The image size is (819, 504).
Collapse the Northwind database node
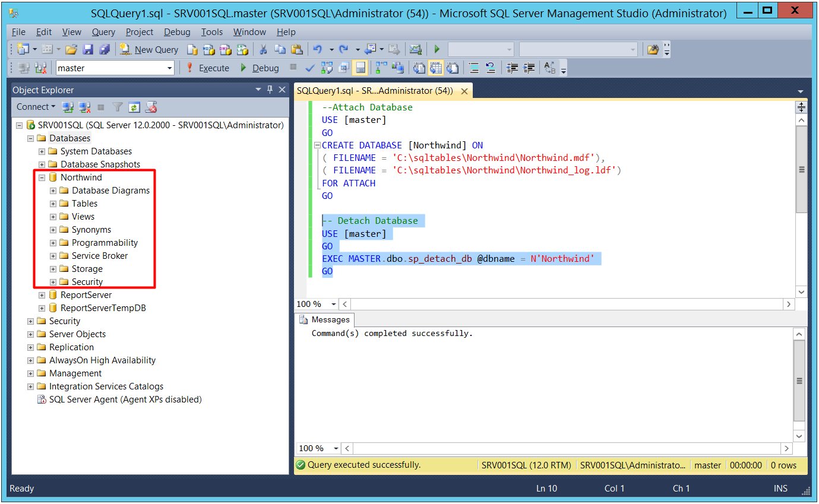tap(42, 177)
